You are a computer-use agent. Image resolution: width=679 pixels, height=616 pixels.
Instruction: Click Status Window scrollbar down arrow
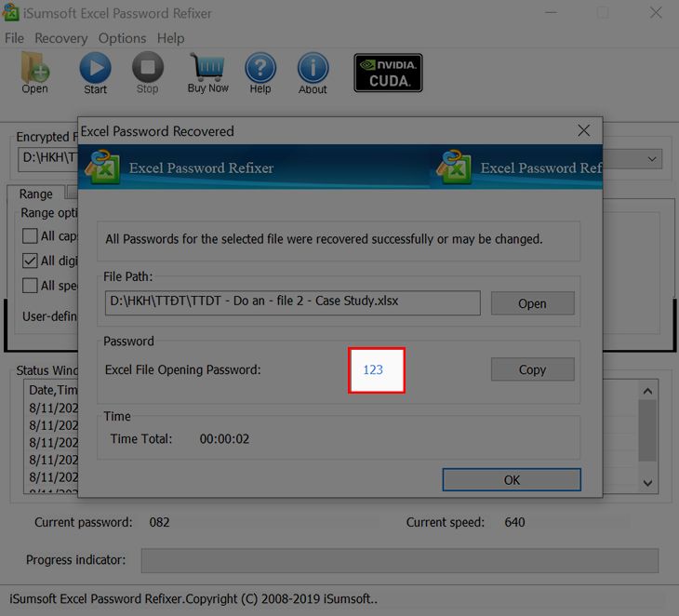tap(649, 482)
